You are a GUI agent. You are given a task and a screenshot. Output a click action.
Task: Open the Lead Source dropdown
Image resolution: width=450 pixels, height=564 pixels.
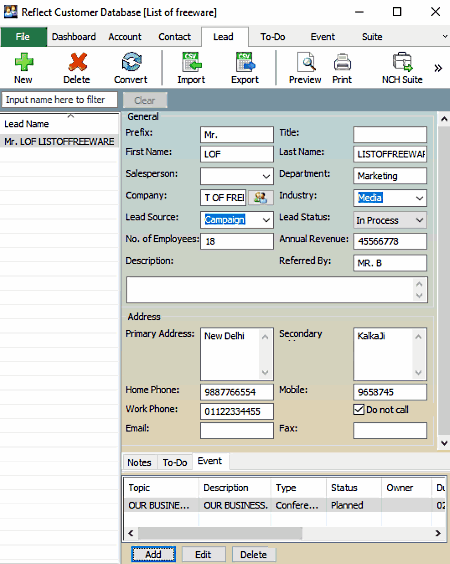pyautogui.click(x=266, y=220)
